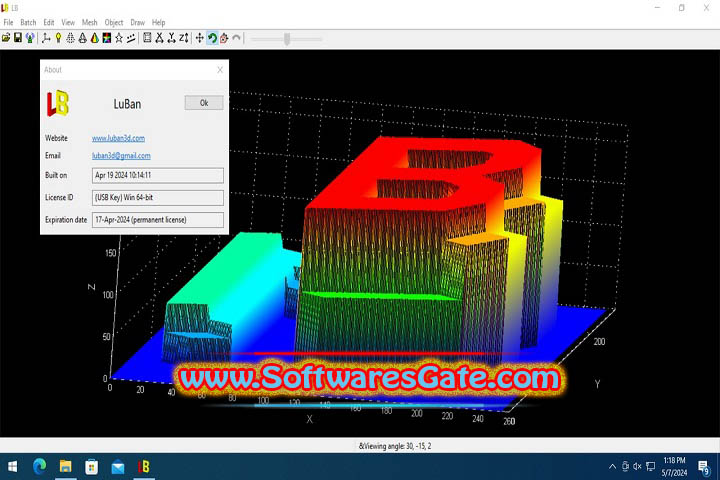This screenshot has width=720, height=480.
Task: Open File Explorer from the taskbar
Action: point(65,467)
